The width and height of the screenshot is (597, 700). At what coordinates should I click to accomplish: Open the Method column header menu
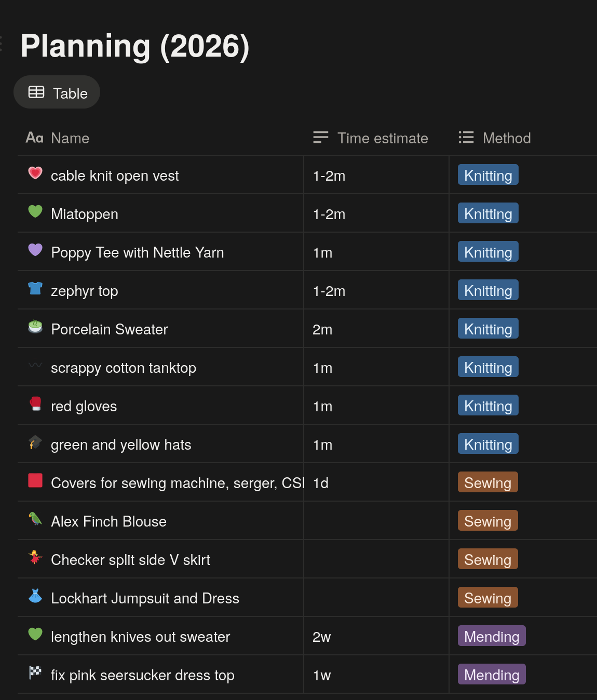[506, 138]
